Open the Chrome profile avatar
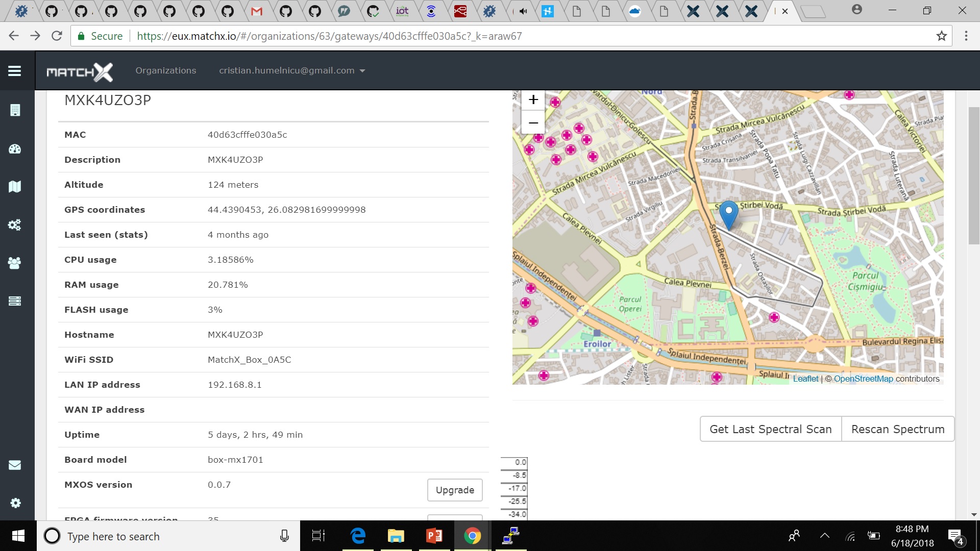 [857, 9]
